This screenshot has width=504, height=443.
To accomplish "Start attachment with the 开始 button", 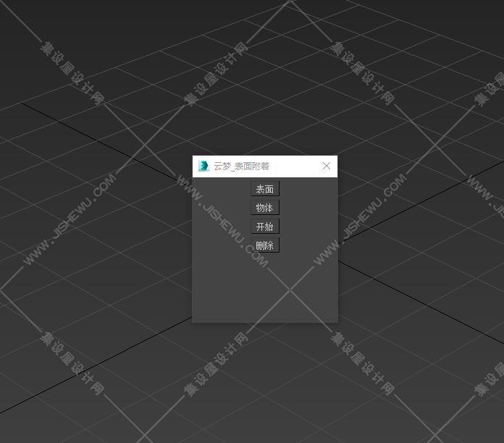I will coord(265,227).
